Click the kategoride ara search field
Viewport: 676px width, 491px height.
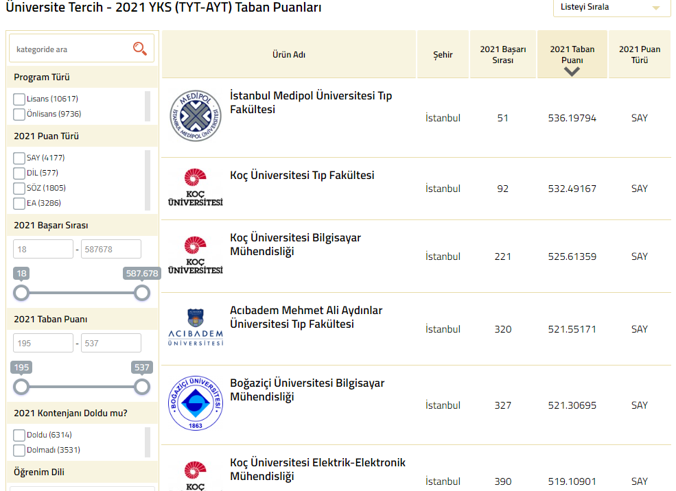coord(70,48)
